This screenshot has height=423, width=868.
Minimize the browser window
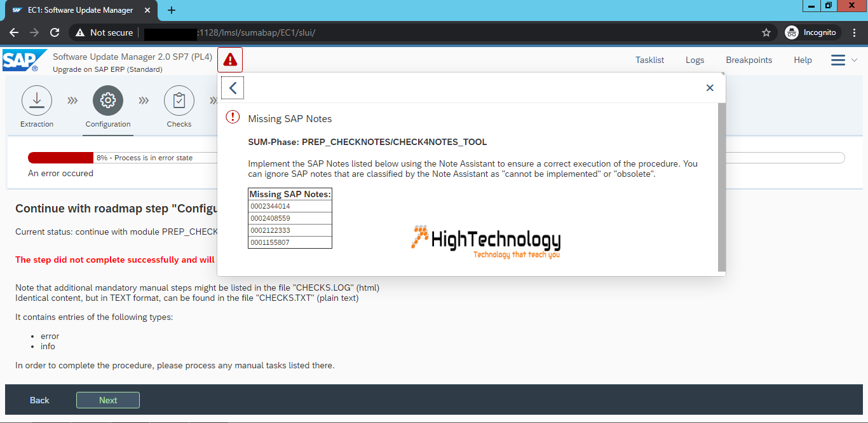tap(811, 6)
